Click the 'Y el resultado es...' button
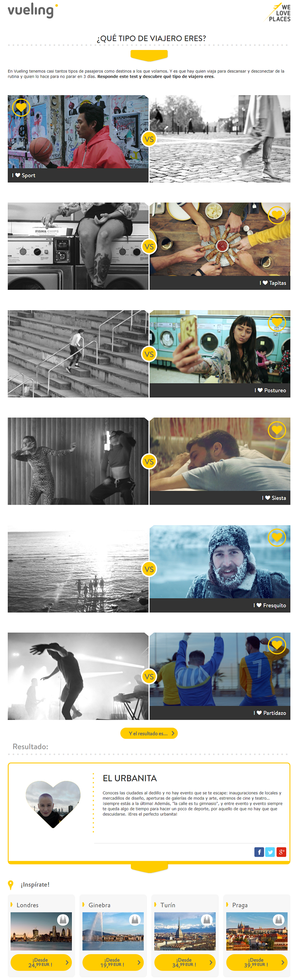299x980 pixels. click(149, 733)
